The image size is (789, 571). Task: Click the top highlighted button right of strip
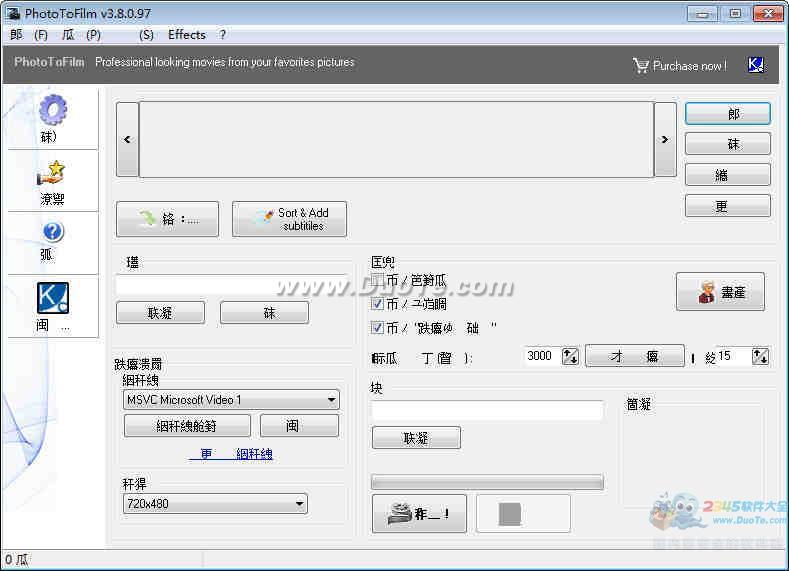point(728,114)
